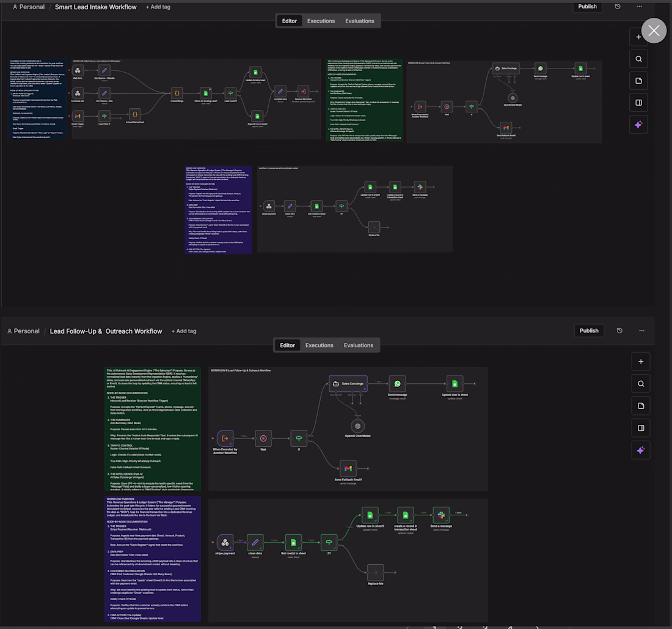
Task: Open WhatsApp Send message node in Lead Follow-Up workflow
Action: coord(397,384)
